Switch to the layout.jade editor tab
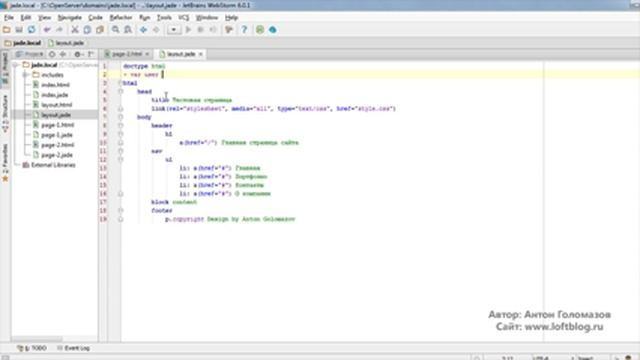640x360 pixels. pyautogui.click(x=181, y=54)
